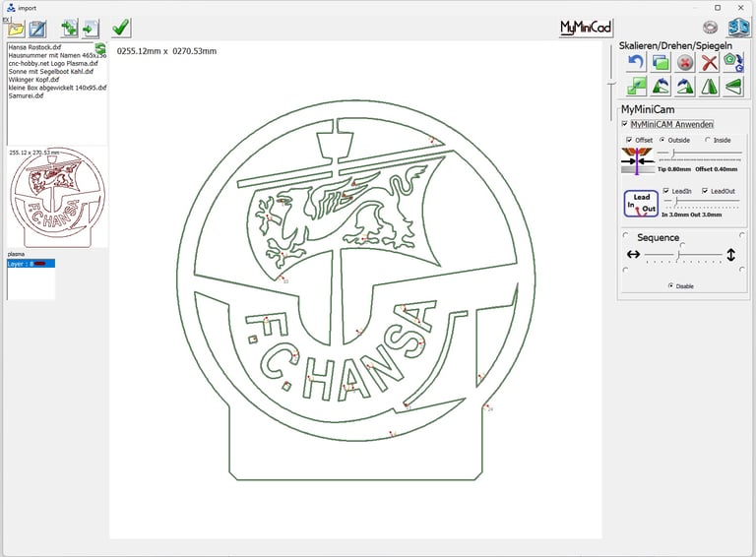Click the vertical slider beside the canvas
The width and height of the screenshot is (756, 557).
(x=611, y=82)
